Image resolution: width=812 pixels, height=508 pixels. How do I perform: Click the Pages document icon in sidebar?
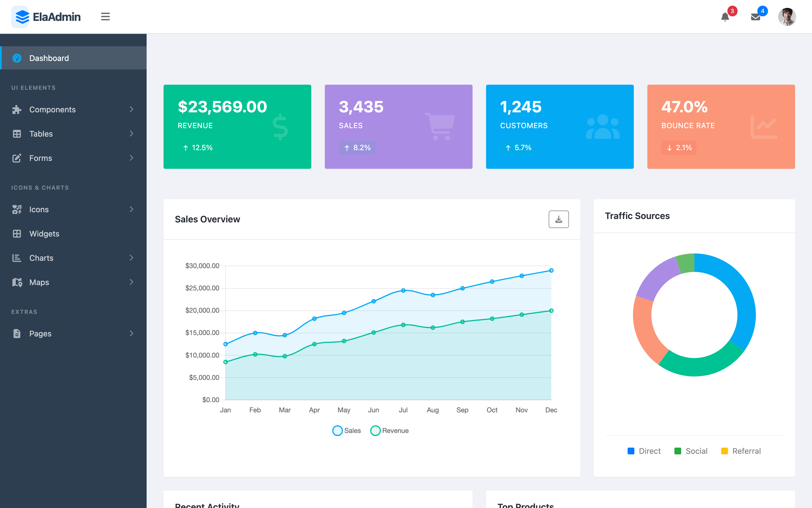[x=17, y=333]
